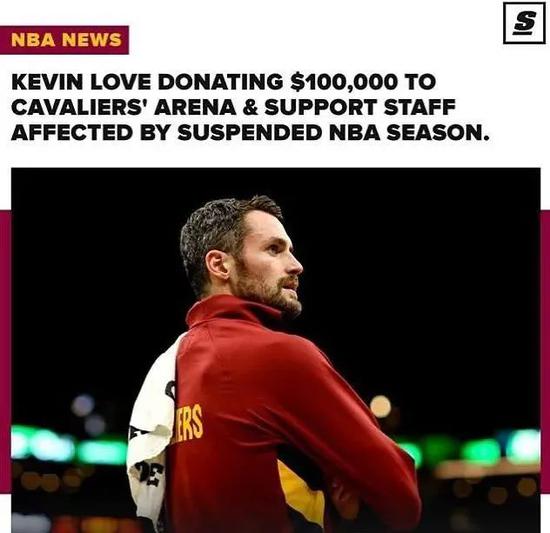Viewport: 550px width, 533px height.
Task: Open the main photo of the player
Action: 276,350
